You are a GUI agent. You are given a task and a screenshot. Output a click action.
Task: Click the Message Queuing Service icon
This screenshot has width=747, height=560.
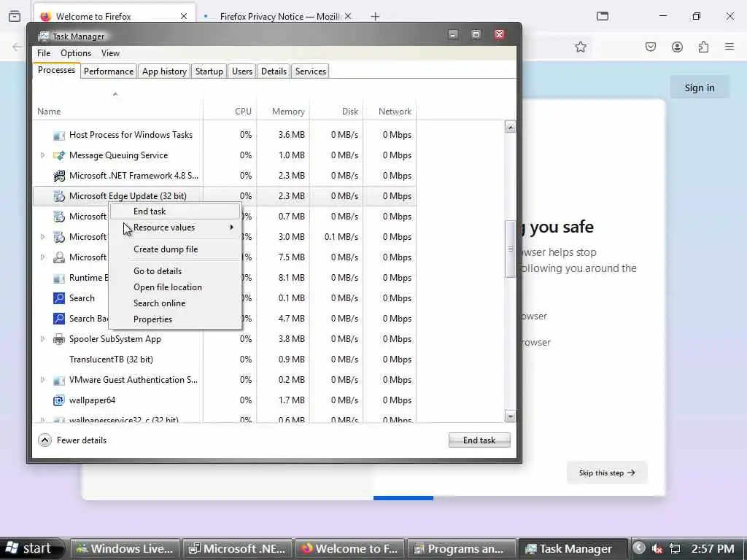[58, 155]
